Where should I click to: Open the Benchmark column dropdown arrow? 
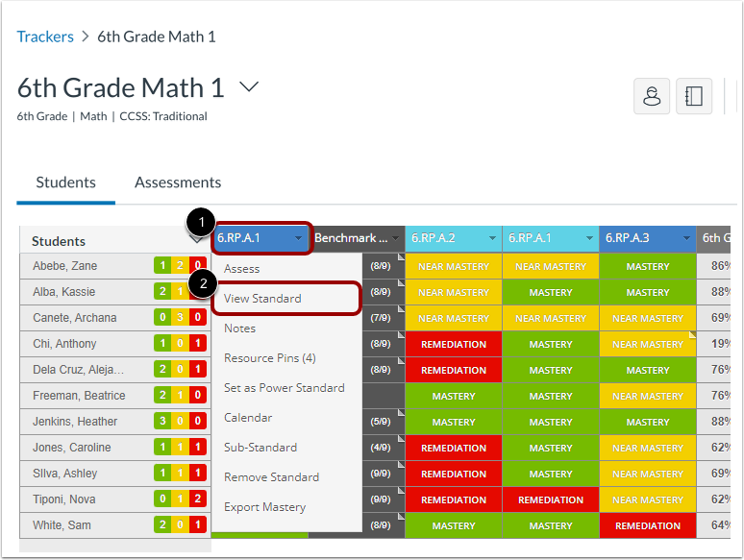(x=395, y=238)
